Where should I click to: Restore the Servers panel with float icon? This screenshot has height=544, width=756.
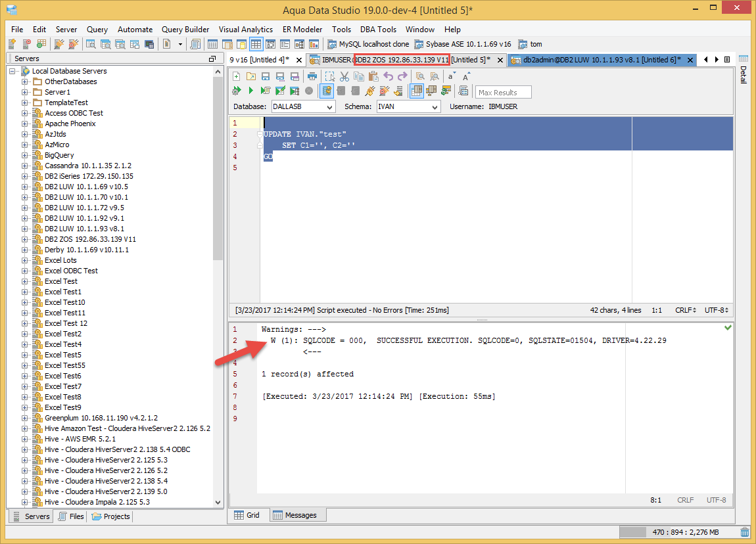[212, 58]
